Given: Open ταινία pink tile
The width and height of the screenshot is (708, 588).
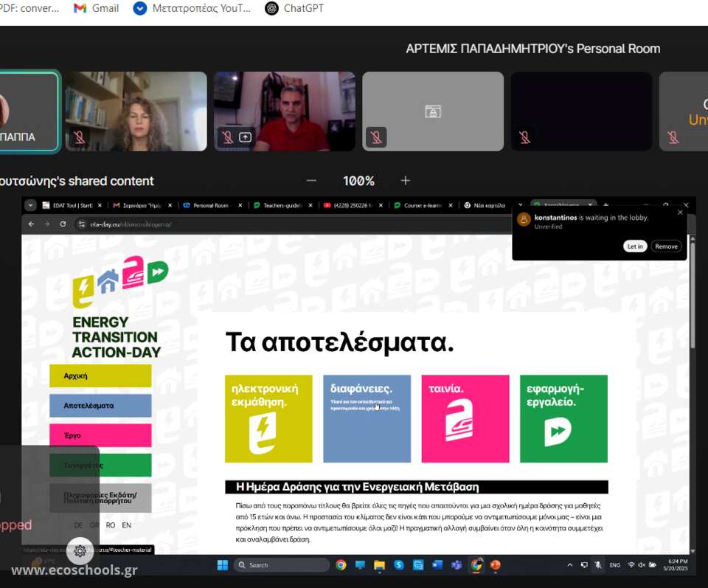Looking at the screenshot, I should click(465, 418).
